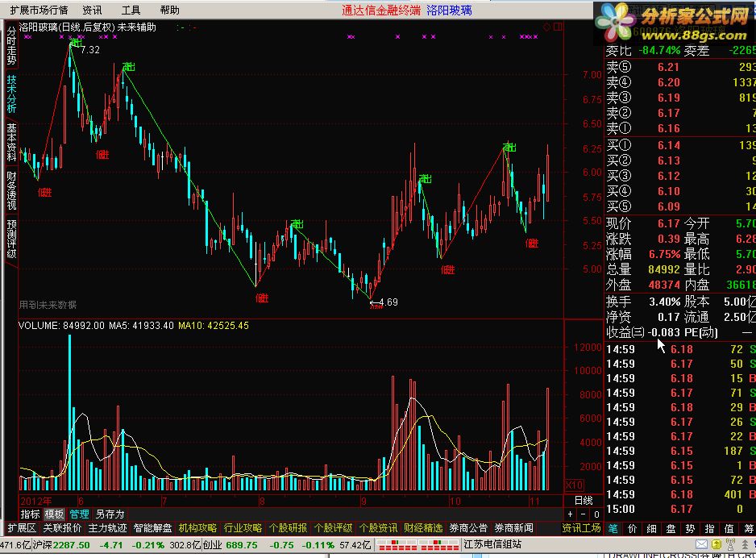Open the 关联报价 tab

click(62, 528)
